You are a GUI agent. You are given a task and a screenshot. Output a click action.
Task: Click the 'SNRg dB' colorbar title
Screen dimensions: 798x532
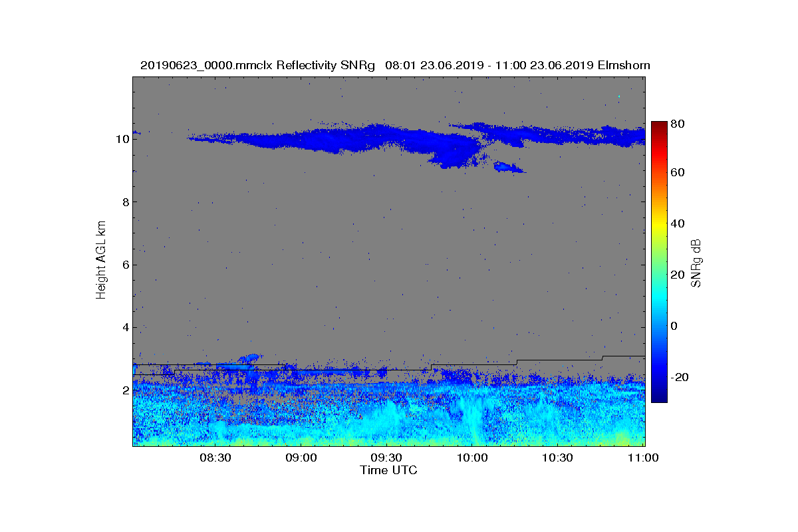pos(696,263)
